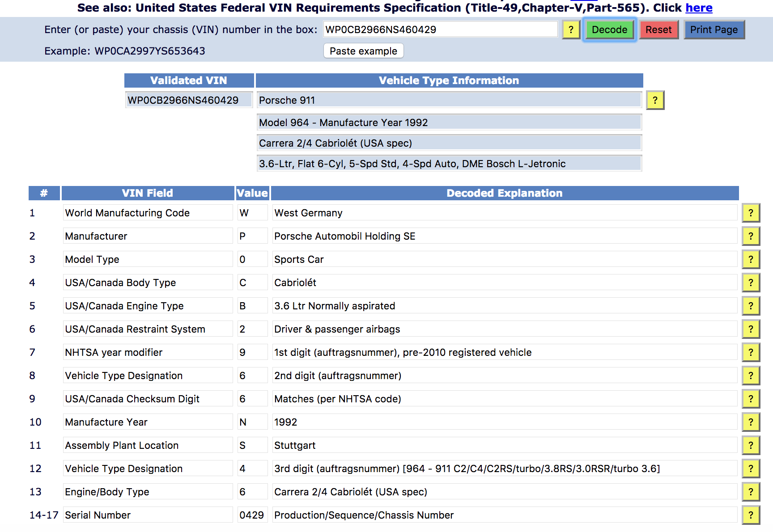773x532 pixels.
Task: Open help for Engine/Body Type row
Action: pos(751,492)
